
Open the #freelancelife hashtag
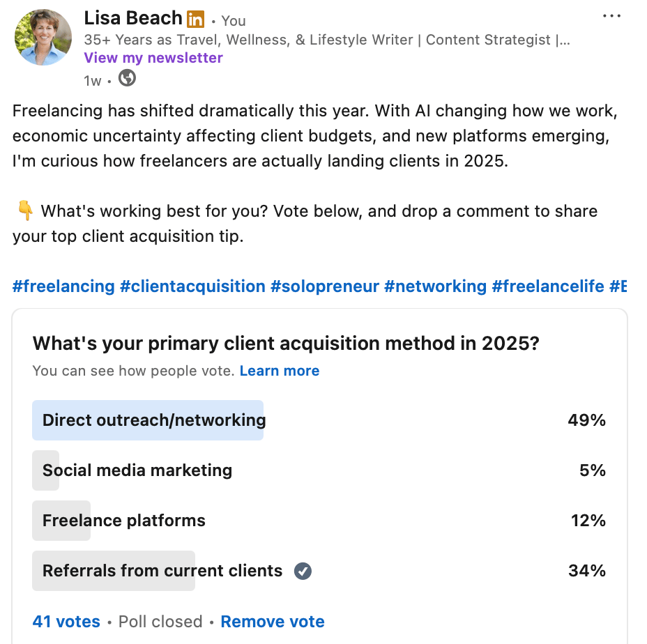[x=548, y=286]
